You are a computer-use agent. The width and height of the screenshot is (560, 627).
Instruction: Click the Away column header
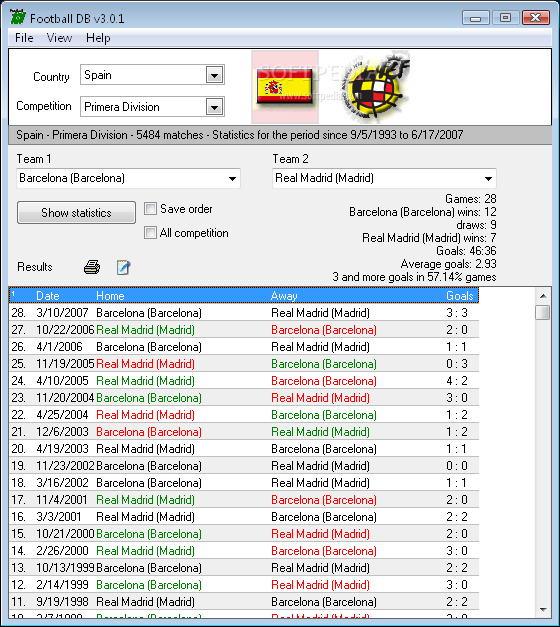point(284,296)
